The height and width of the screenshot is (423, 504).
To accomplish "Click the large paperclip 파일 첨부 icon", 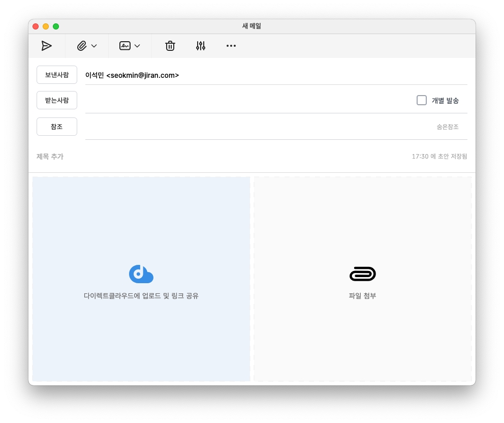I will coord(363,274).
